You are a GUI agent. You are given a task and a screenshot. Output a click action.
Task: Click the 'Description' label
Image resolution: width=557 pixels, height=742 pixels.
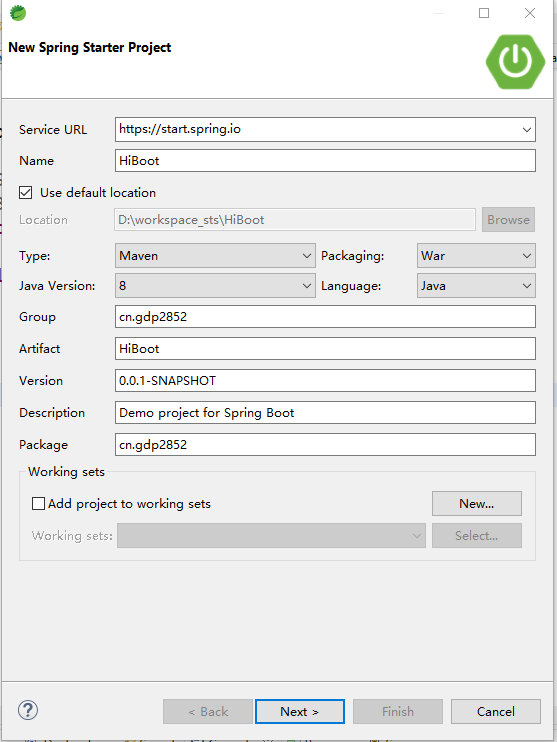click(52, 413)
